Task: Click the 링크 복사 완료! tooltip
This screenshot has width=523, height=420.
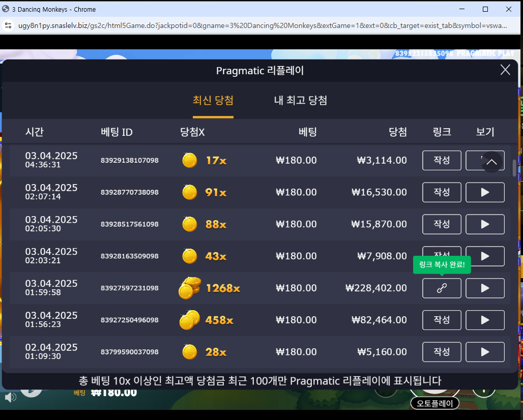Action: (x=442, y=265)
